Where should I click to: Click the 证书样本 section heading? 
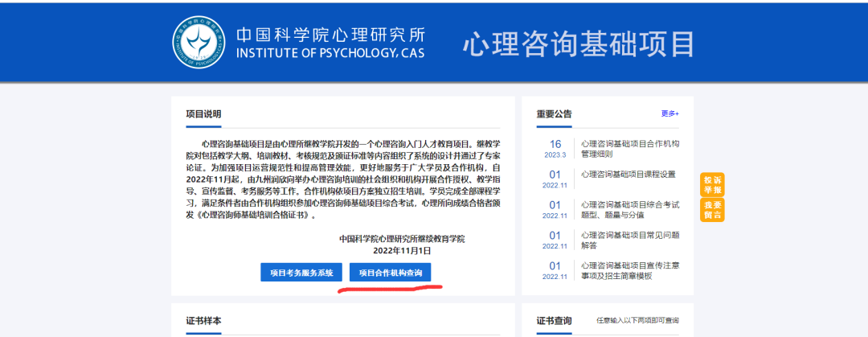point(203,321)
